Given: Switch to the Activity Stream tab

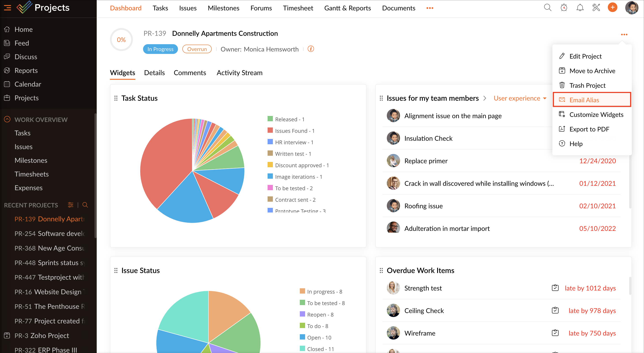Looking at the screenshot, I should point(239,72).
